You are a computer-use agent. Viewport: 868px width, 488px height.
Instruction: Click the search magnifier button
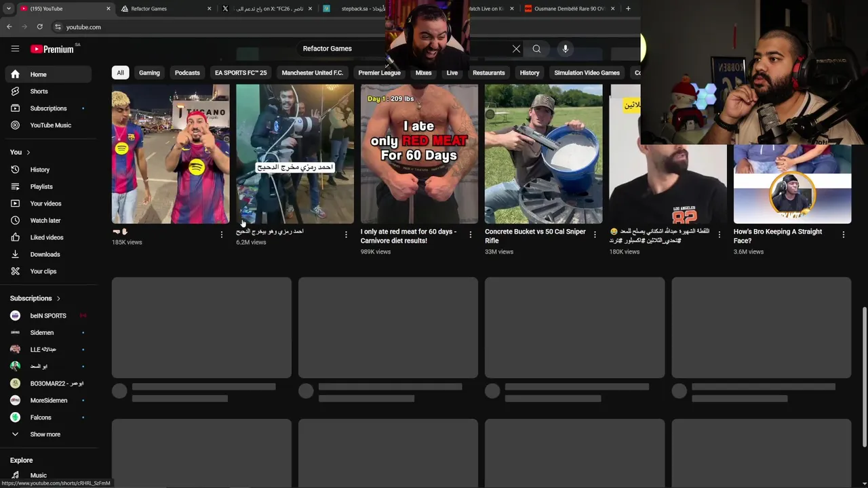(536, 49)
